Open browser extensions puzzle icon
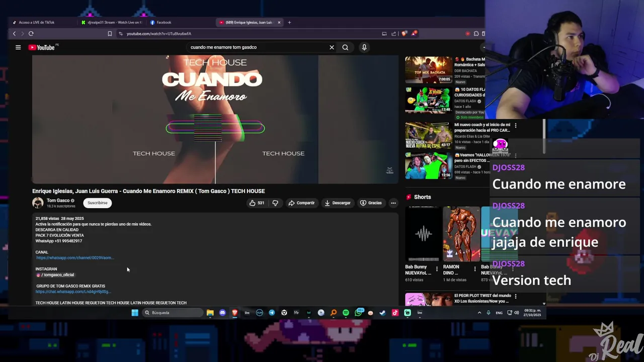Image resolution: width=644 pixels, height=362 pixels. [476, 34]
